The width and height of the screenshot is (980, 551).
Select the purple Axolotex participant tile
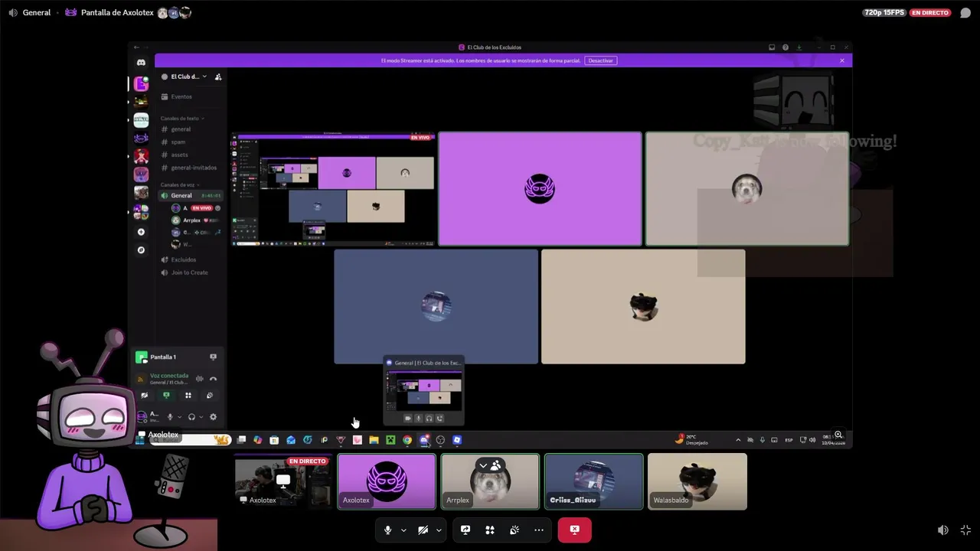click(x=387, y=481)
